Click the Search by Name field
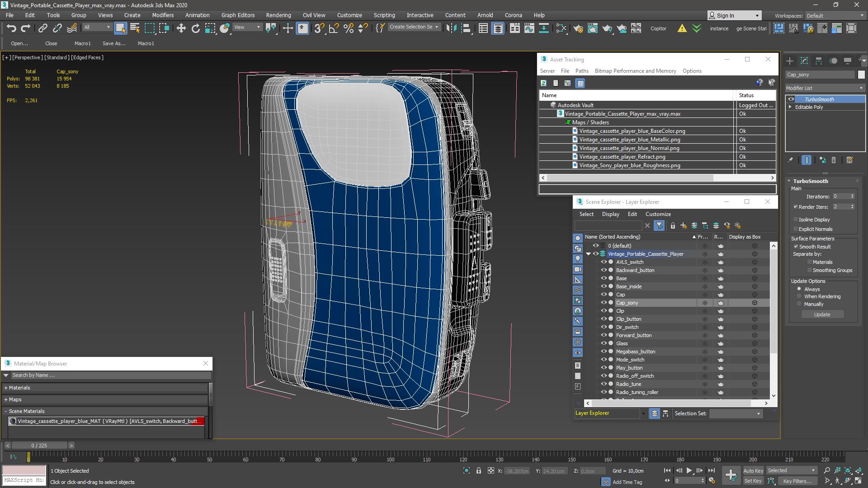 [110, 375]
